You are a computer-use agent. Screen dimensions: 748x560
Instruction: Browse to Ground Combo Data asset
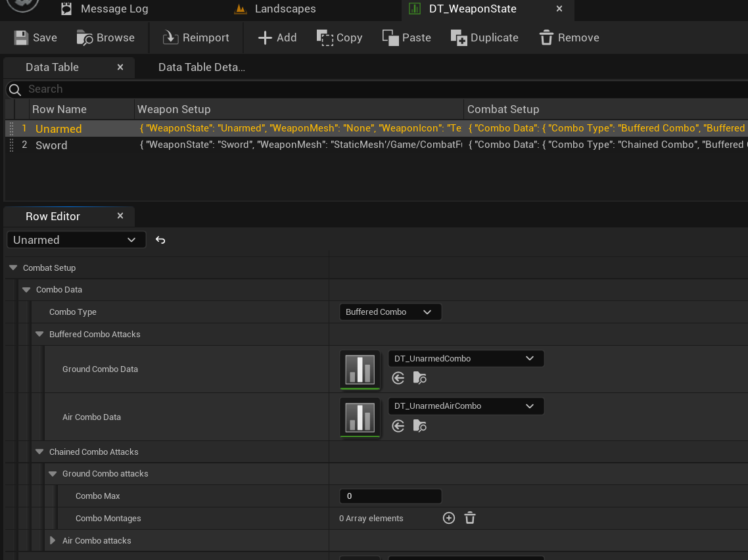(420, 378)
